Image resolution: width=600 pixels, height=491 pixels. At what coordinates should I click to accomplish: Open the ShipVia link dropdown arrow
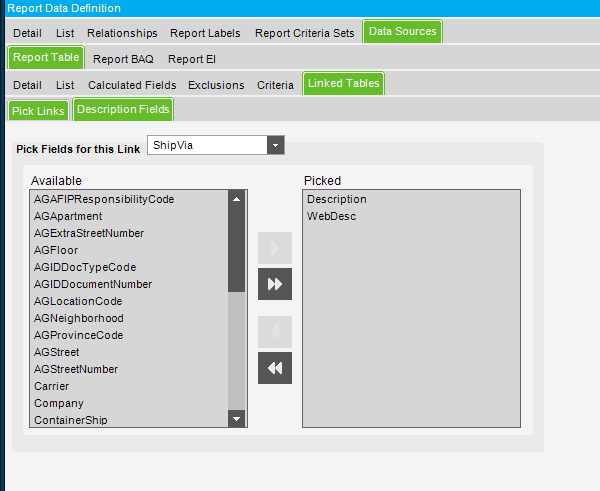pyautogui.click(x=276, y=145)
